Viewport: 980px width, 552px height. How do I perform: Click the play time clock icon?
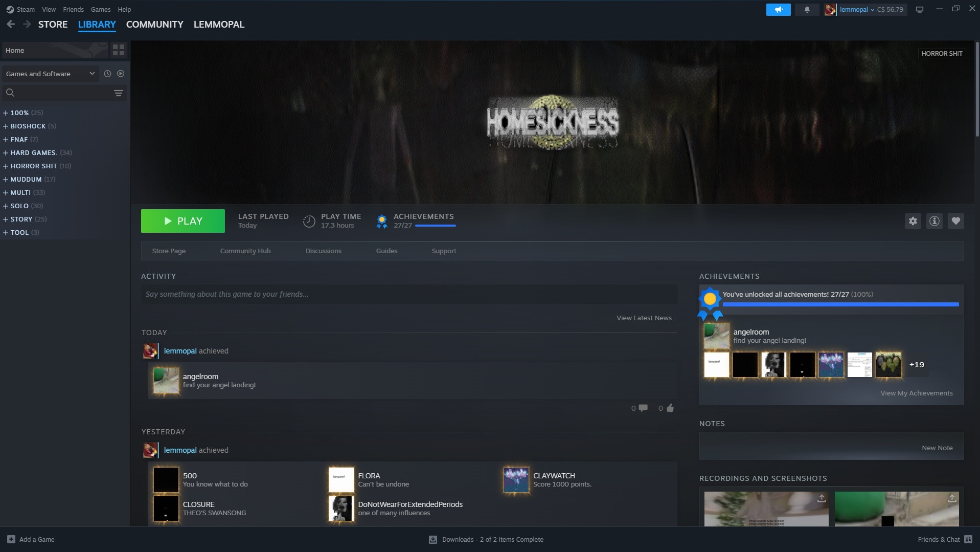click(x=309, y=221)
